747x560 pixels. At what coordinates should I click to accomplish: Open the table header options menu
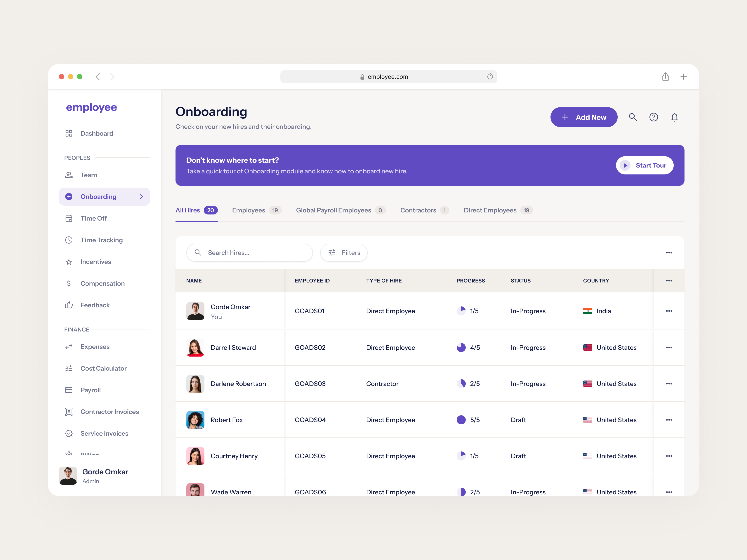tap(669, 281)
